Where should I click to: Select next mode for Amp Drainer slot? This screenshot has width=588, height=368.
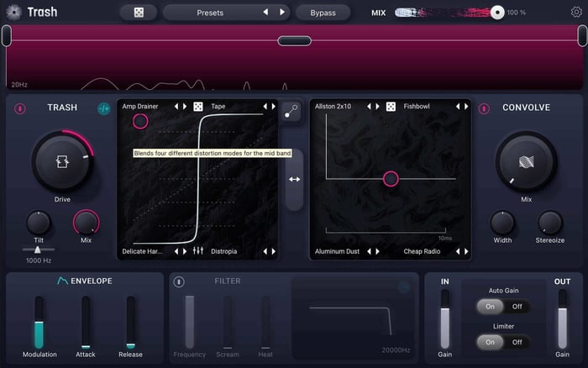[x=185, y=107]
